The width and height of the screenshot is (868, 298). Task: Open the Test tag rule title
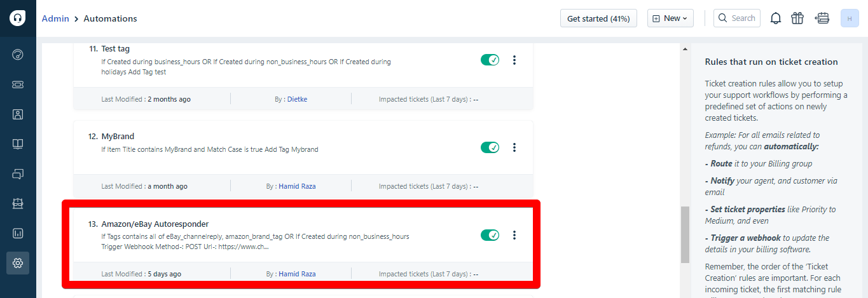[116, 48]
